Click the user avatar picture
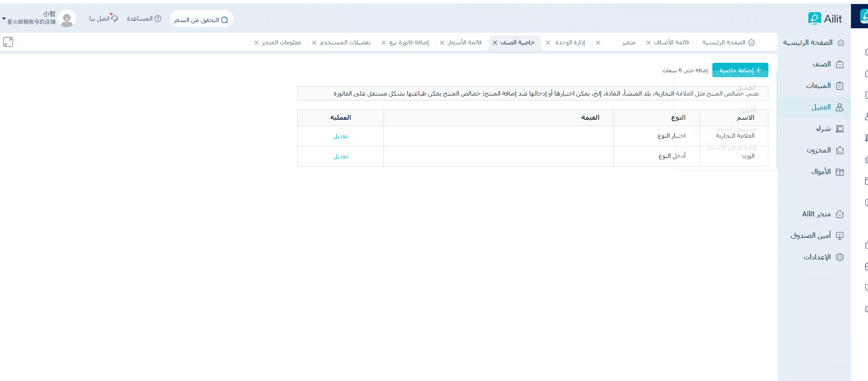This screenshot has height=381, width=868. point(67,19)
